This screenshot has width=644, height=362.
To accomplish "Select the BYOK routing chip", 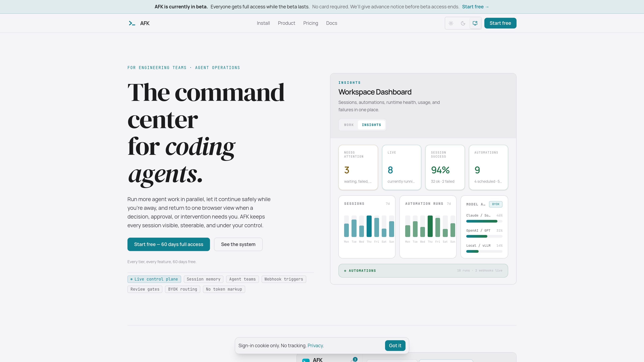I will point(182,289).
